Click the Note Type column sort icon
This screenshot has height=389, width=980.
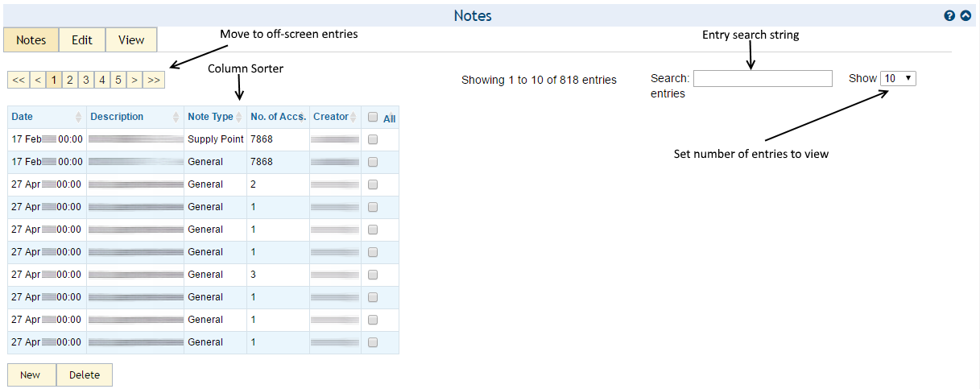tap(238, 118)
